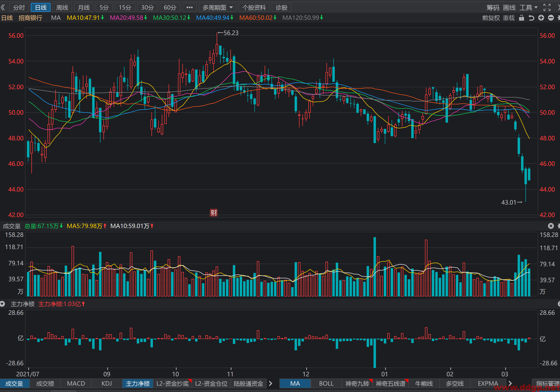The image size is (560, 392).
Task: Zoom in with the plus icon
Action: (541, 18)
